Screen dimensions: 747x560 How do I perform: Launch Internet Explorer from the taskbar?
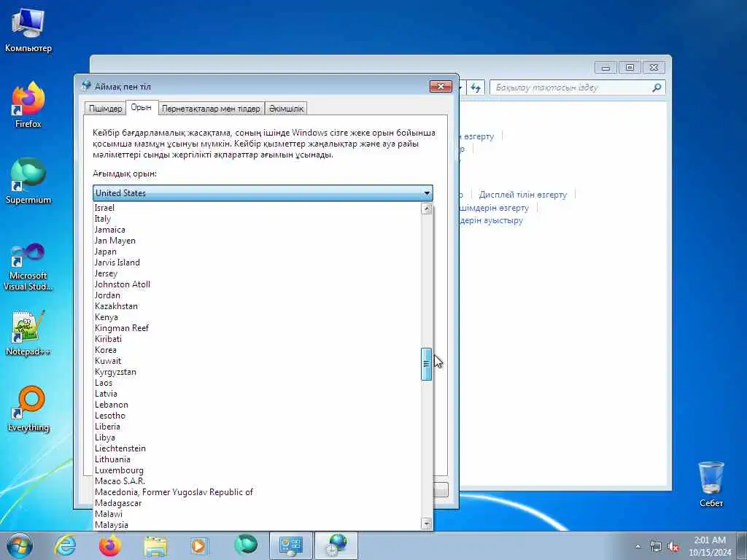pos(65,545)
